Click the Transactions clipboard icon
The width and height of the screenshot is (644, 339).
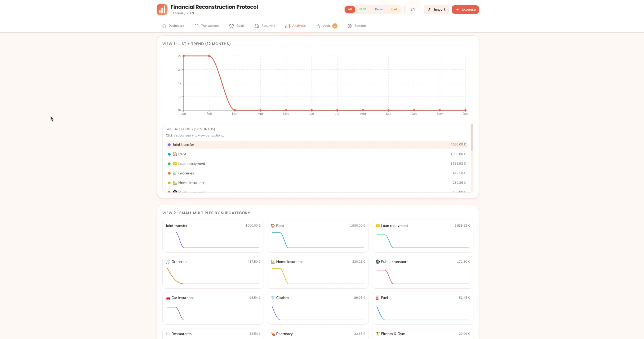point(197,26)
